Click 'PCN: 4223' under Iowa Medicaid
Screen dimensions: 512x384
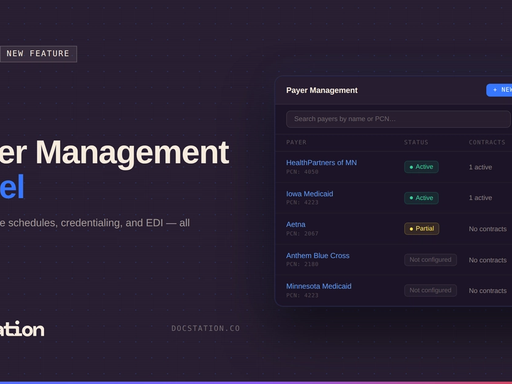click(x=302, y=202)
